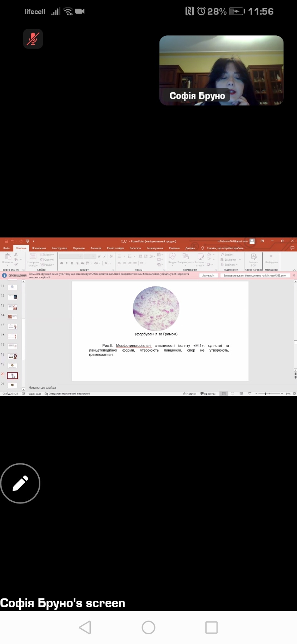The width and height of the screenshot is (297, 644).
Task: Select slide 18 thumbnail
Action: pos(13,356)
